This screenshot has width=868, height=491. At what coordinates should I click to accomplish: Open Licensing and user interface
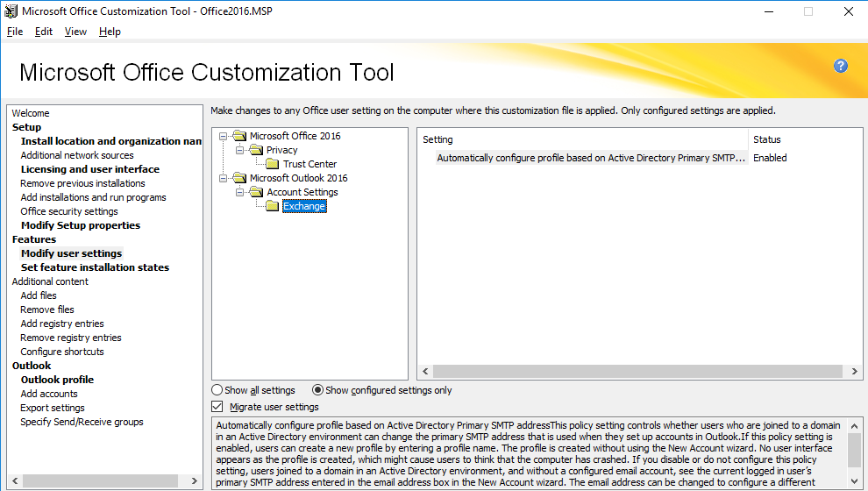[90, 169]
